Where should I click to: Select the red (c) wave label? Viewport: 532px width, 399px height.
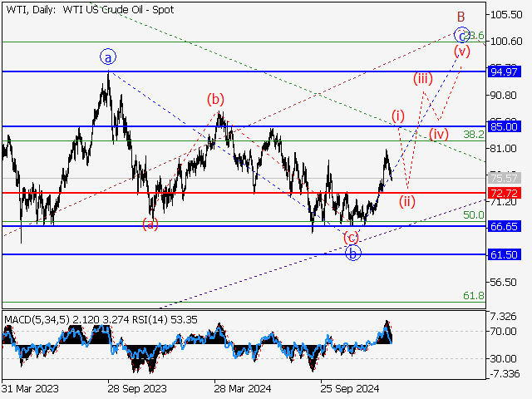pyautogui.click(x=352, y=237)
